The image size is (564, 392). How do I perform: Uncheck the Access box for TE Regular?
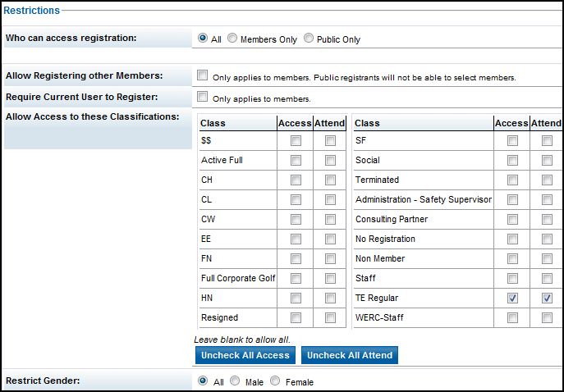[x=512, y=298]
